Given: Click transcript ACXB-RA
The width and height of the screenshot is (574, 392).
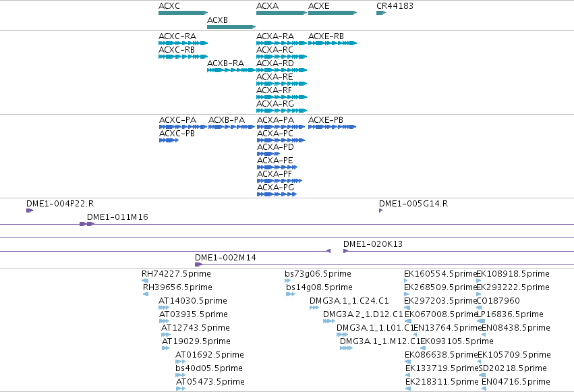Looking at the screenshot, I should (231, 70).
